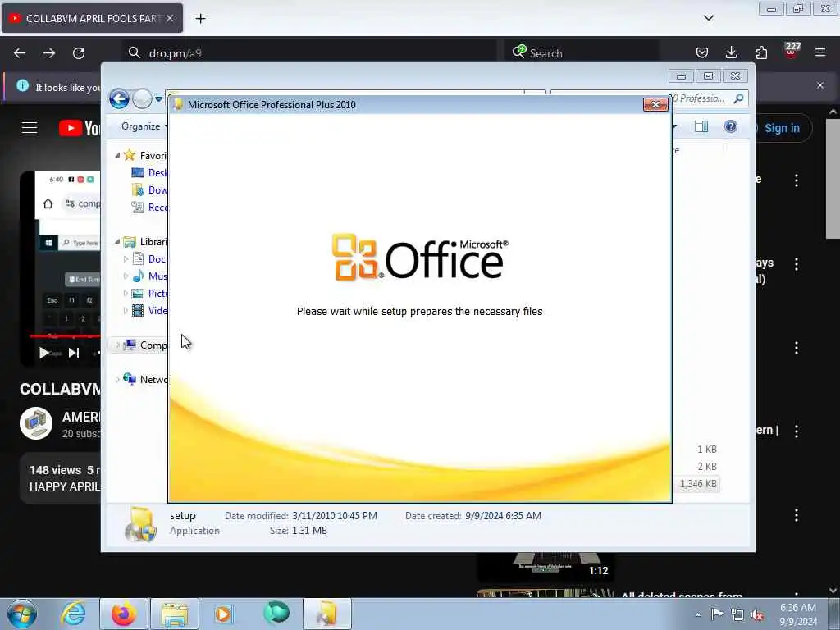840x630 pixels.
Task: Launch Internet Explorer from the taskbar
Action: (73, 614)
